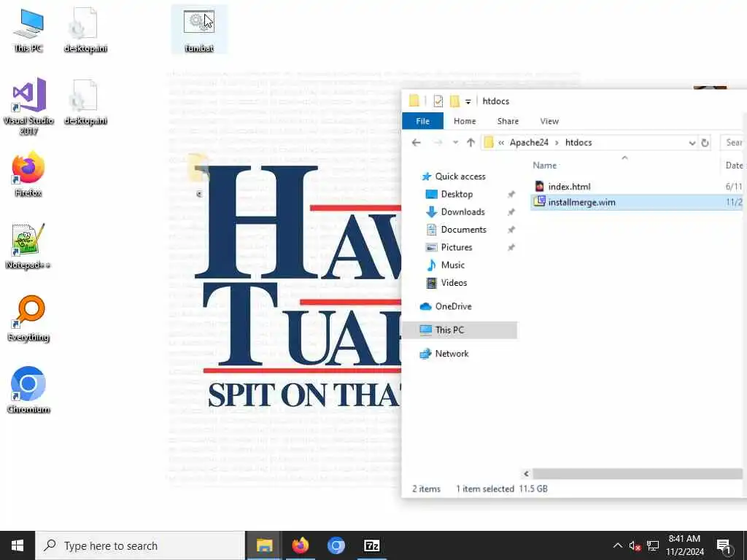Click Apache24 in the address path
This screenshot has width=747, height=560.
point(529,142)
